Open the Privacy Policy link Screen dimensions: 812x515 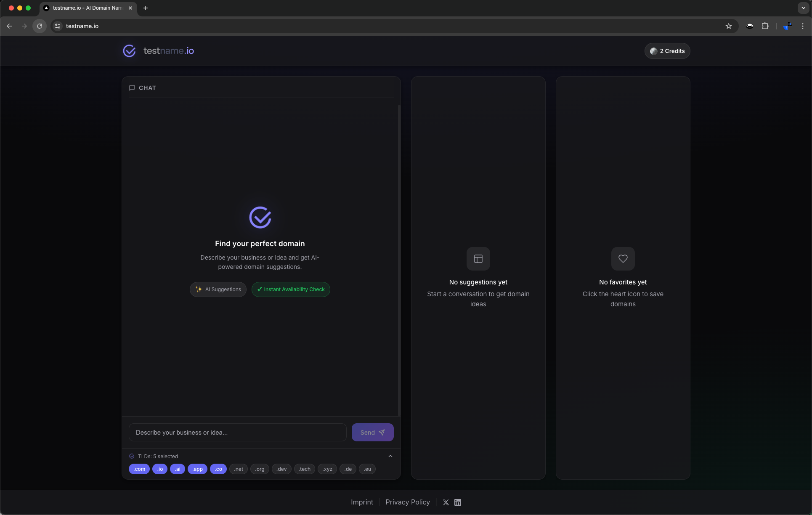pyautogui.click(x=407, y=502)
